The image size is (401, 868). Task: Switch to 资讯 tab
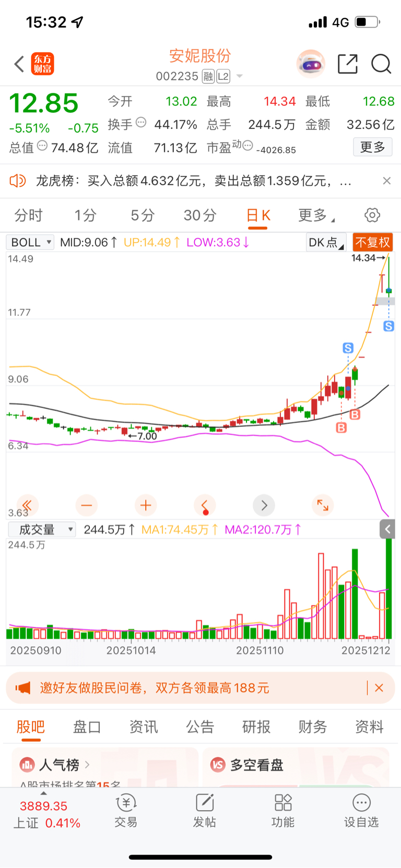144,727
